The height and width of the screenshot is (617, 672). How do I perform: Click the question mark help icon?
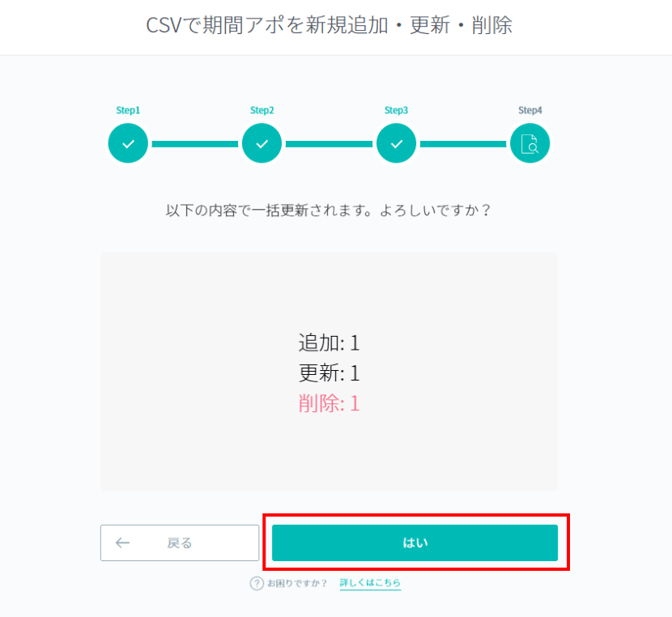(257, 583)
